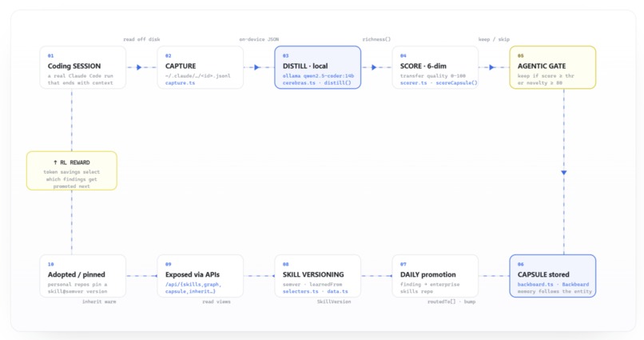The height and width of the screenshot is (340, 644).
Task: Click the 'keep / skip' edge label
Action: point(494,39)
